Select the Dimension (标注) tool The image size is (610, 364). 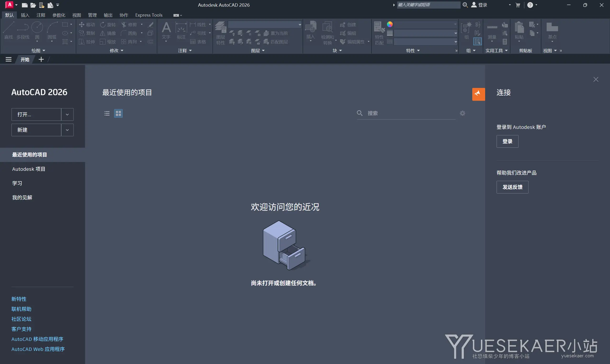[x=181, y=30]
